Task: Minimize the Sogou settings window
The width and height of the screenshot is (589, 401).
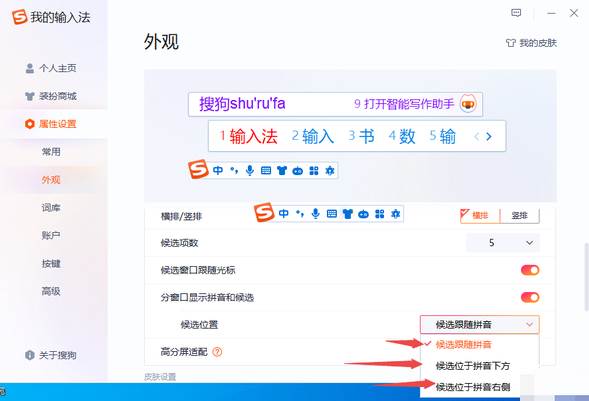Action: pos(551,13)
